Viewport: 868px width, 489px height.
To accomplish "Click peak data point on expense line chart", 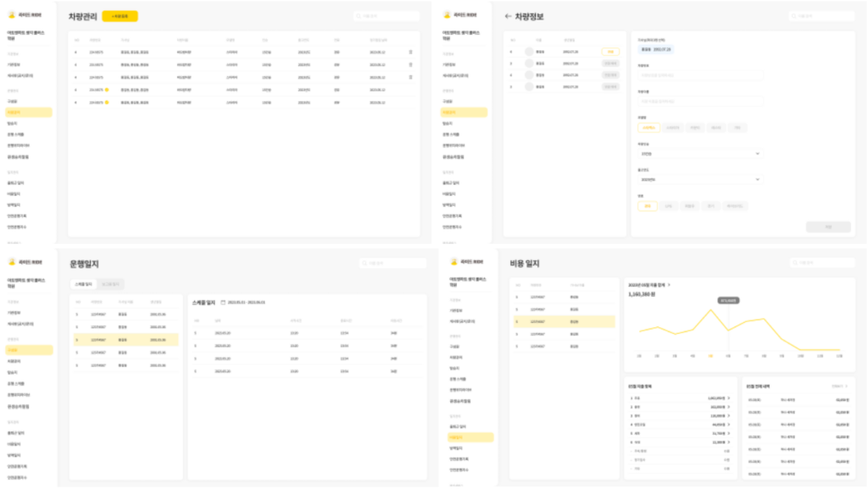I will (x=711, y=309).
